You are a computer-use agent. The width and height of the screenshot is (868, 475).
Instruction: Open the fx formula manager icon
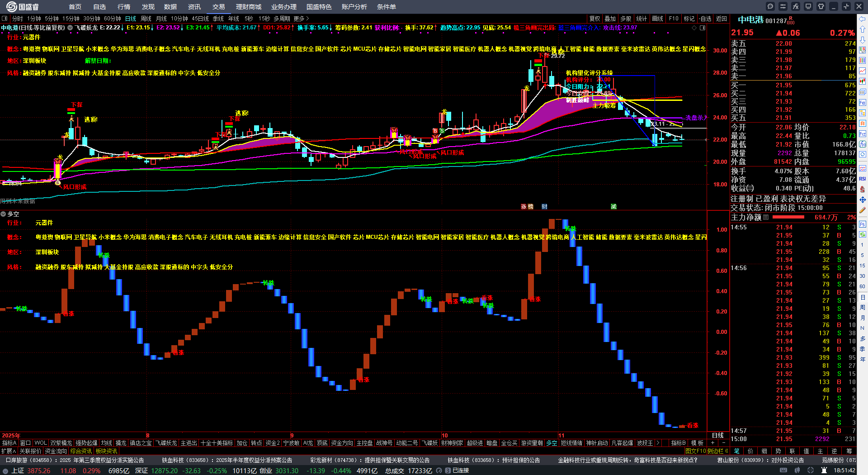coord(796,6)
